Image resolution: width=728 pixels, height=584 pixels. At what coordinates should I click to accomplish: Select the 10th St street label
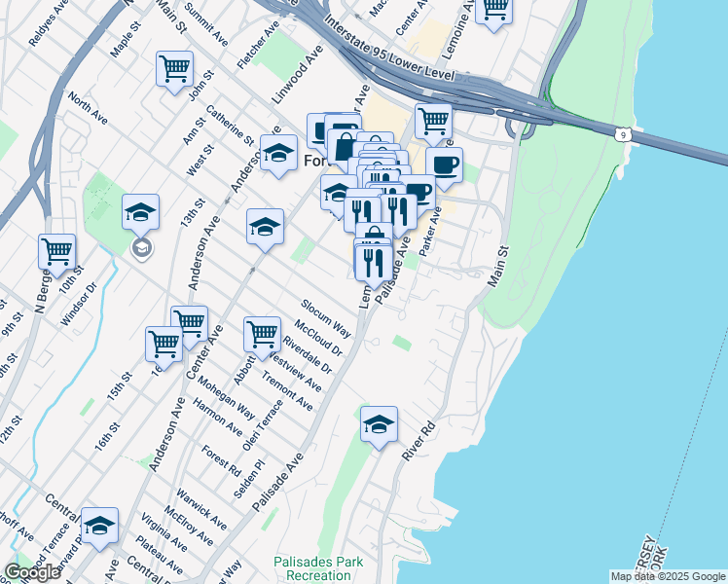tap(71, 279)
